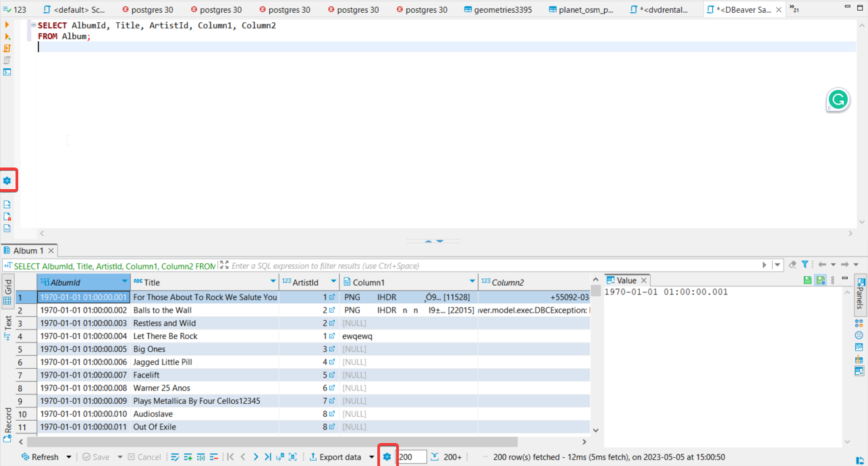Switch to geometries3395 tab

coord(497,10)
